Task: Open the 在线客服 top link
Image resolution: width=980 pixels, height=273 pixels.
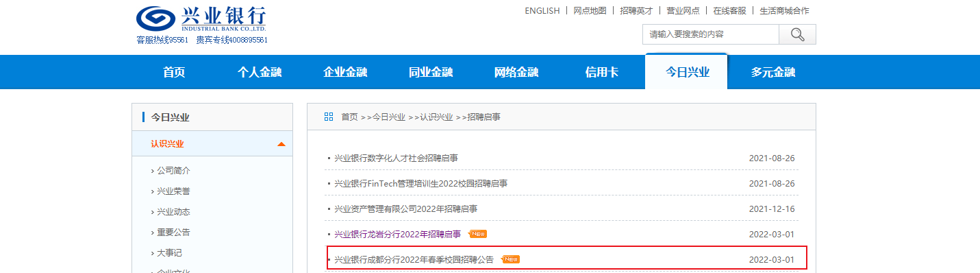Action: [x=729, y=10]
